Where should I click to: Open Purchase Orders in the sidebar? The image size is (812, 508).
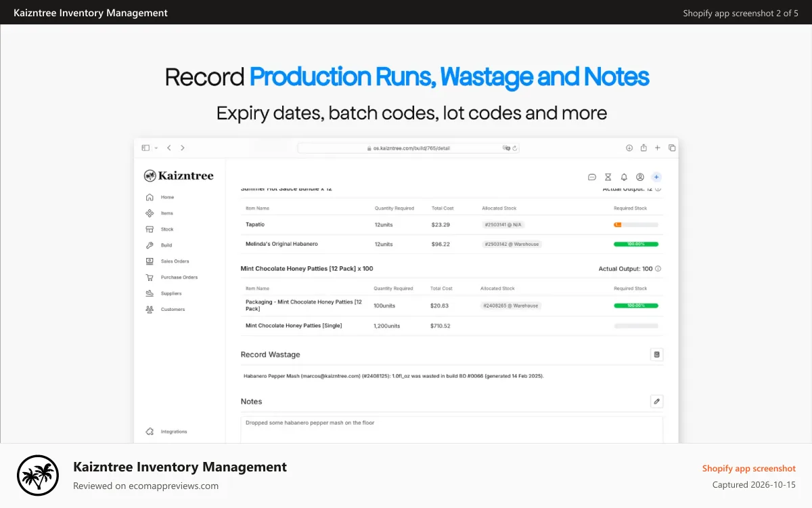coord(172,277)
